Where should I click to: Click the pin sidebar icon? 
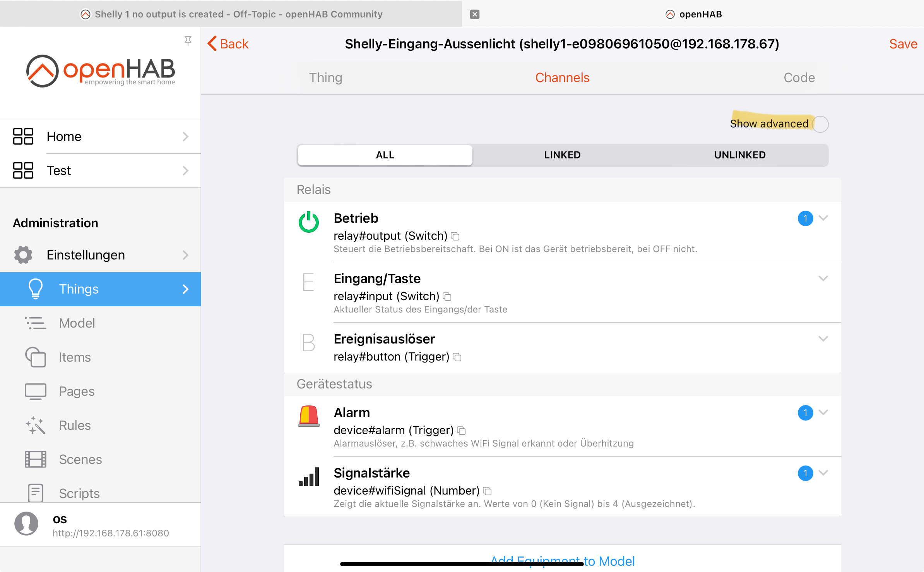(x=188, y=40)
